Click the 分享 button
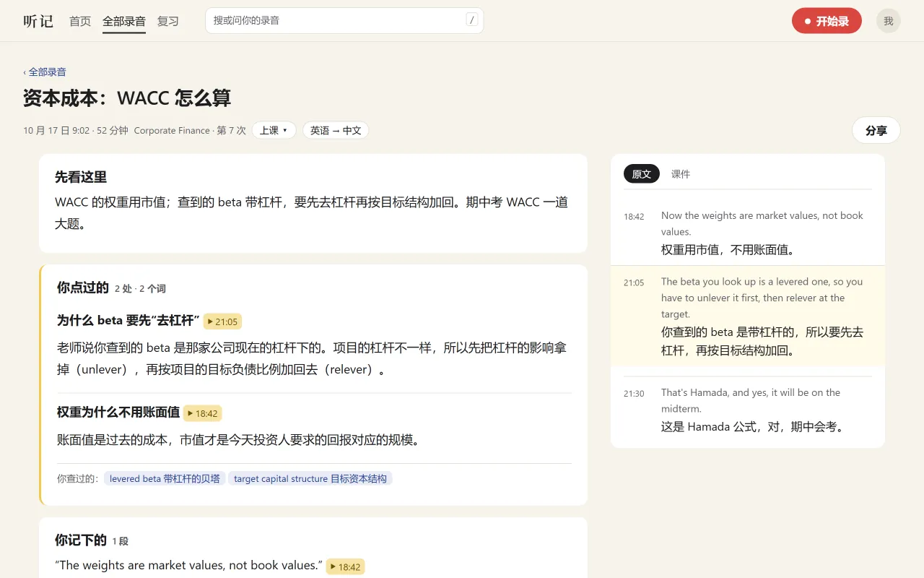This screenshot has width=924, height=578. coord(876,130)
